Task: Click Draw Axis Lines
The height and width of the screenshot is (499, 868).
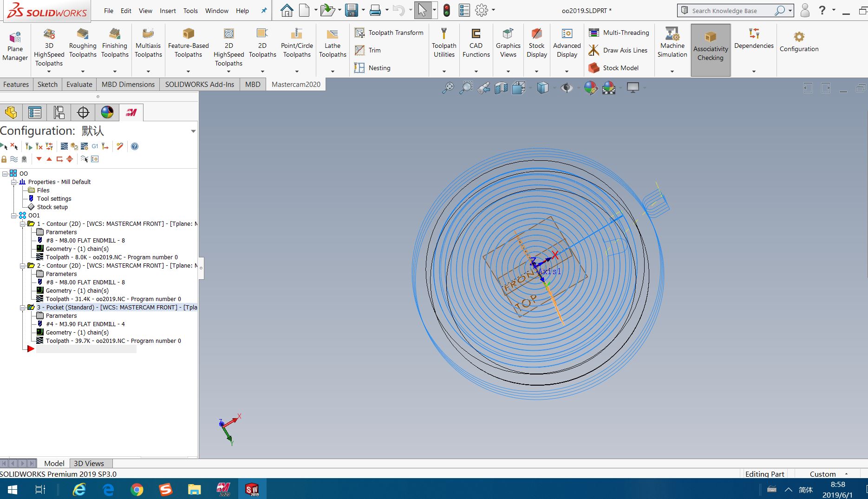Action: 618,50
